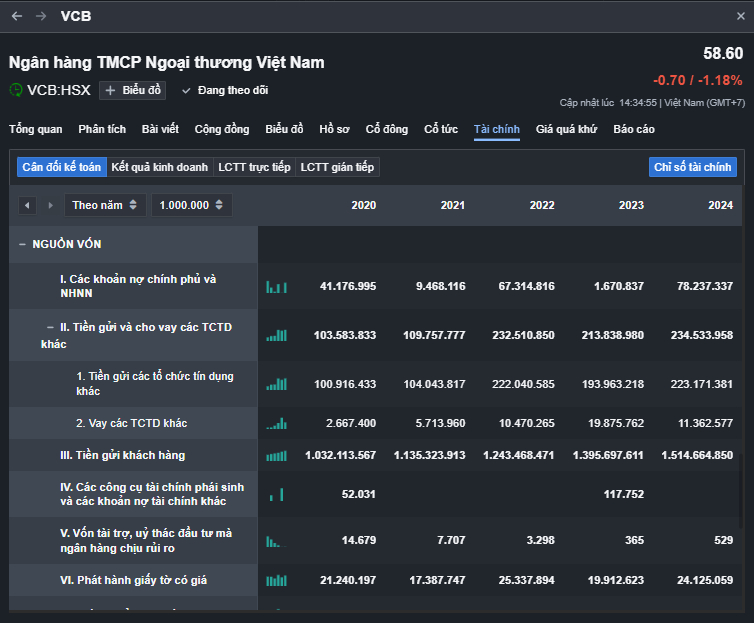Click the Chỉ số tài chính button

(x=692, y=167)
